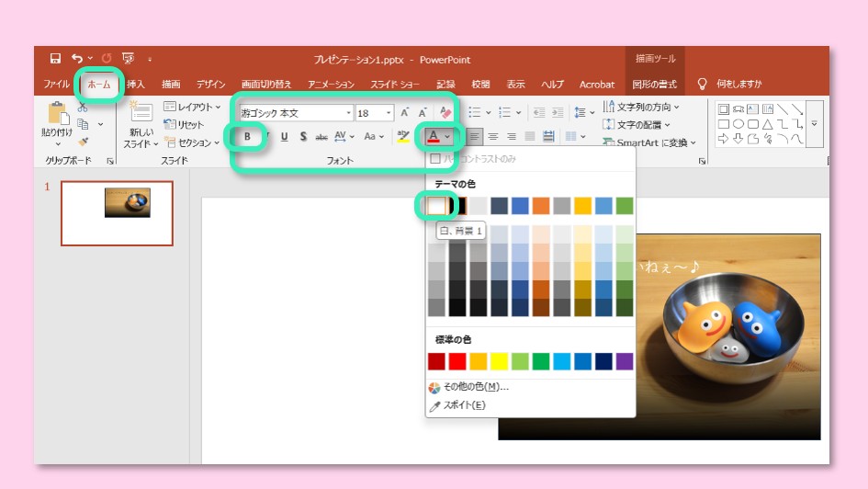Align text to the center
868x489 pixels.
492,136
